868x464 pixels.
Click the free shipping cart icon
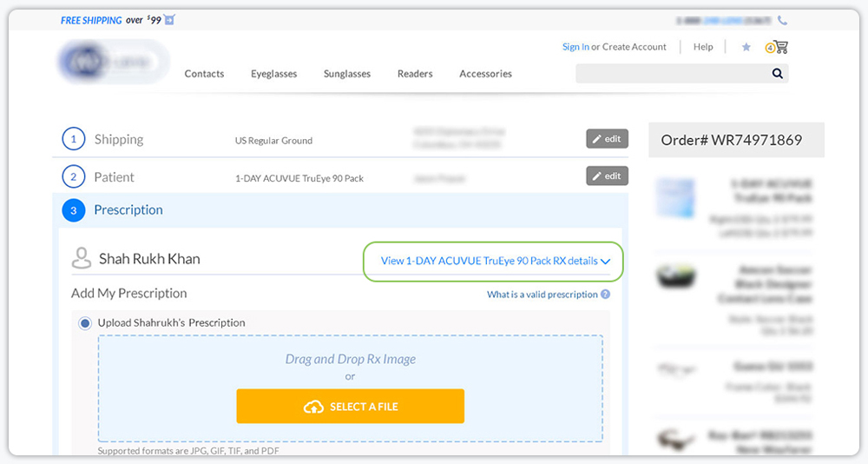[169, 20]
